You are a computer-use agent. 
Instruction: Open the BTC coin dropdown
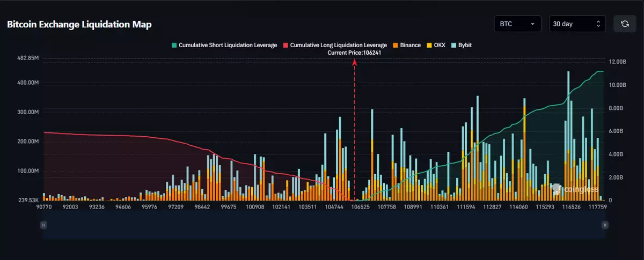[517, 24]
